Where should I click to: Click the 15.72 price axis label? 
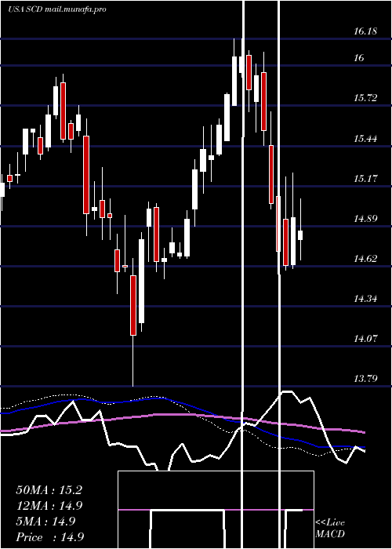[365, 98]
